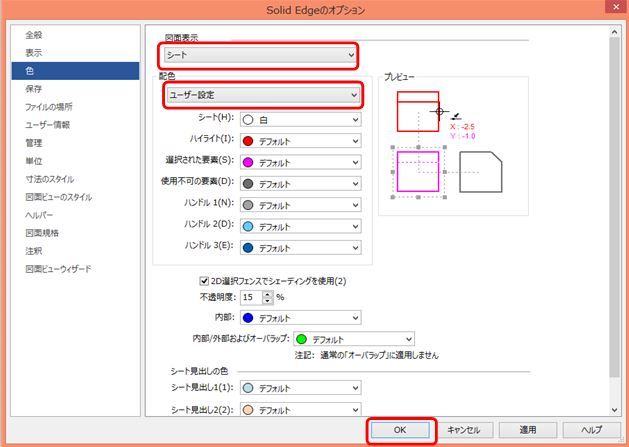Click the scrollbar down arrow
The height and width of the screenshot is (447, 629).
coord(614,410)
